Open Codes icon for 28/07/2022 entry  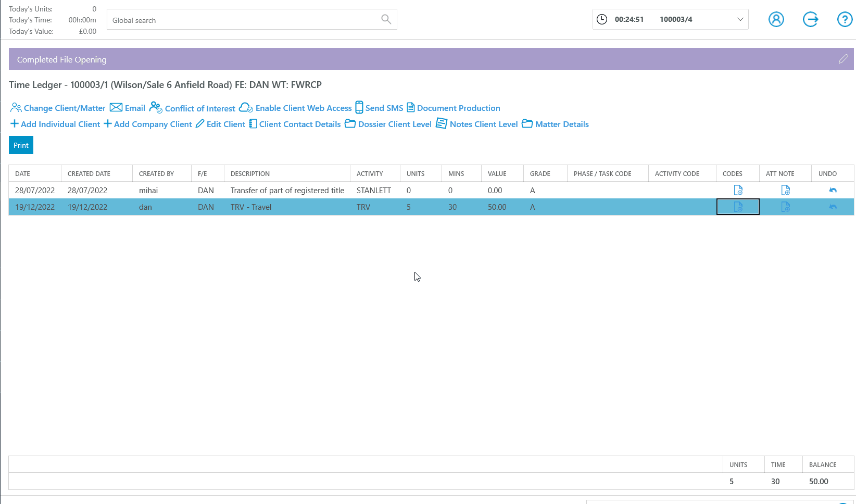pyautogui.click(x=738, y=190)
